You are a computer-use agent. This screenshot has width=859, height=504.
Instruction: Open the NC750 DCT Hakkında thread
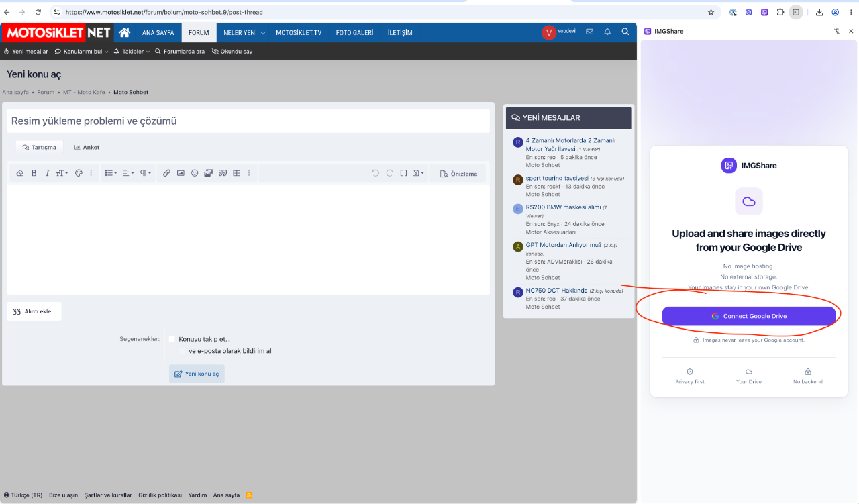tap(556, 291)
